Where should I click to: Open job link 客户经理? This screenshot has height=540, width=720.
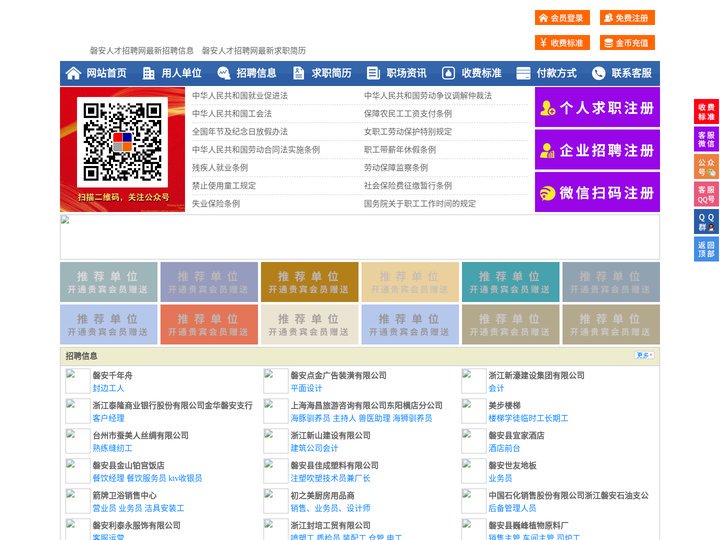pos(108,418)
